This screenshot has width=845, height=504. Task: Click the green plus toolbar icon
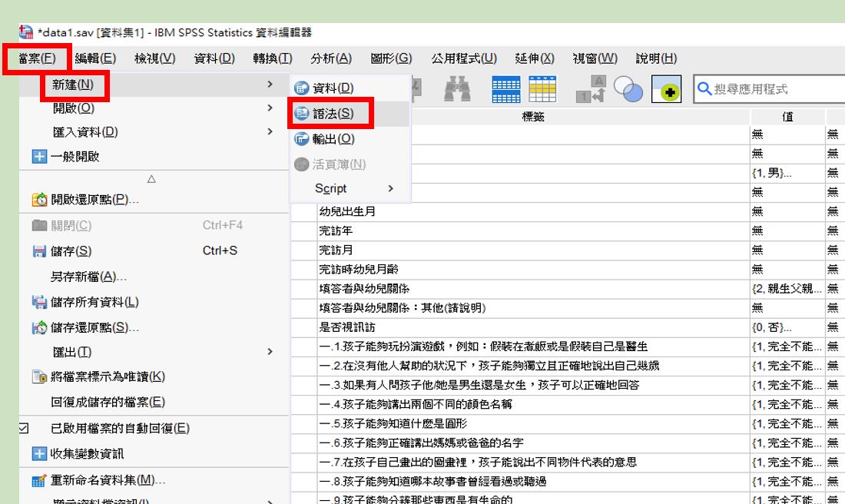point(666,91)
